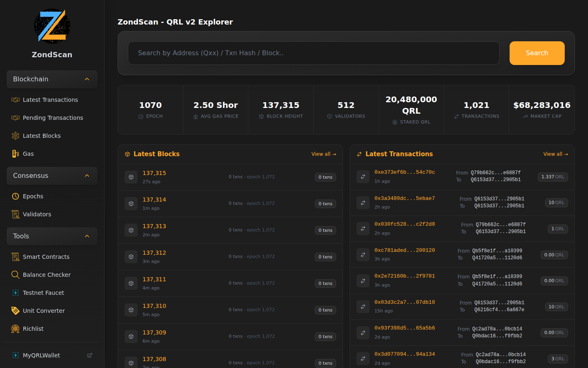Viewport: 588px width, 368px height.
Task: Open the Gas page
Action: coord(52,154)
